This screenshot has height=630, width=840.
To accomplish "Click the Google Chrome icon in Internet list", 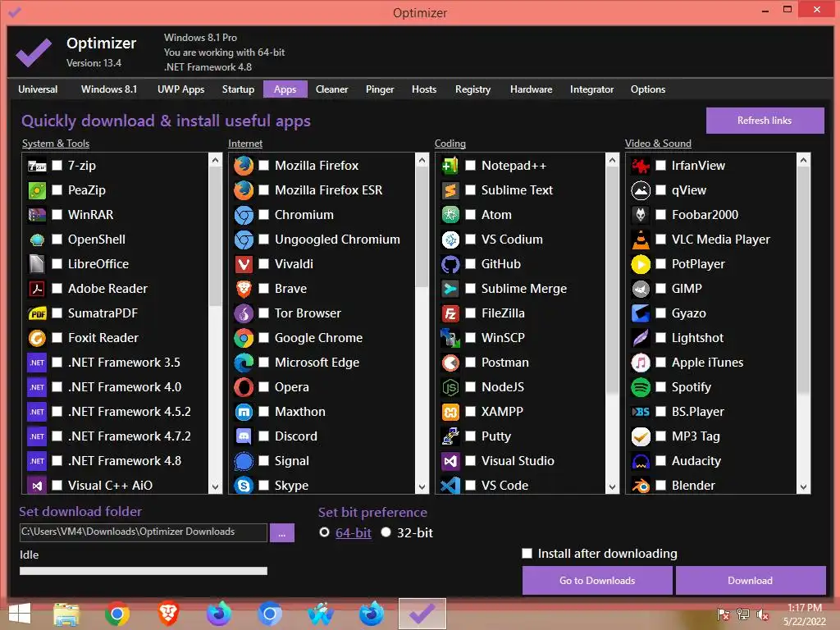I will (x=244, y=338).
